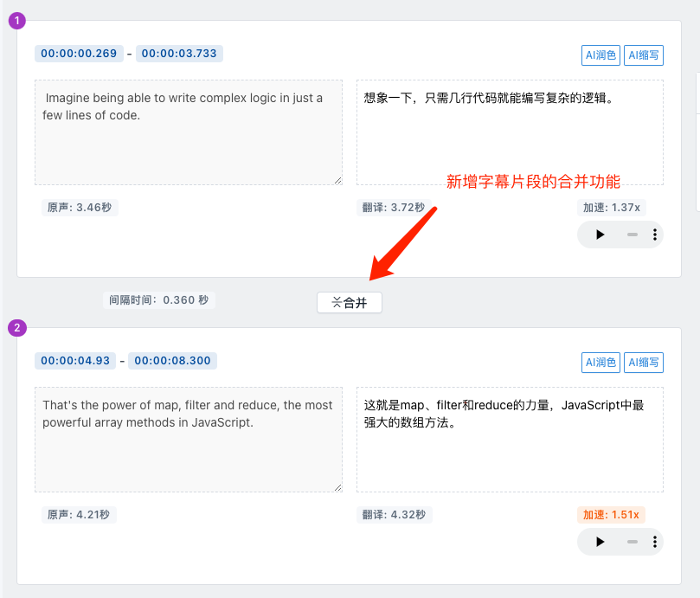
Task: Click the English source text box in segment 2
Action: click(x=189, y=440)
